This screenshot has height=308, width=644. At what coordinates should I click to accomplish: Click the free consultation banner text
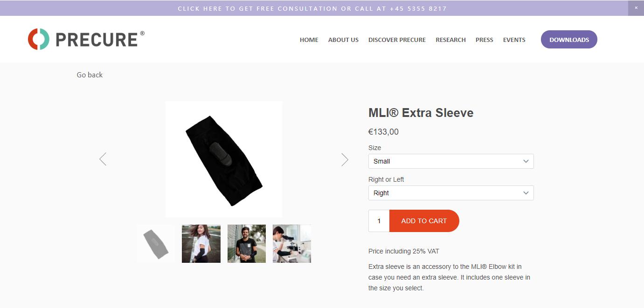[312, 8]
